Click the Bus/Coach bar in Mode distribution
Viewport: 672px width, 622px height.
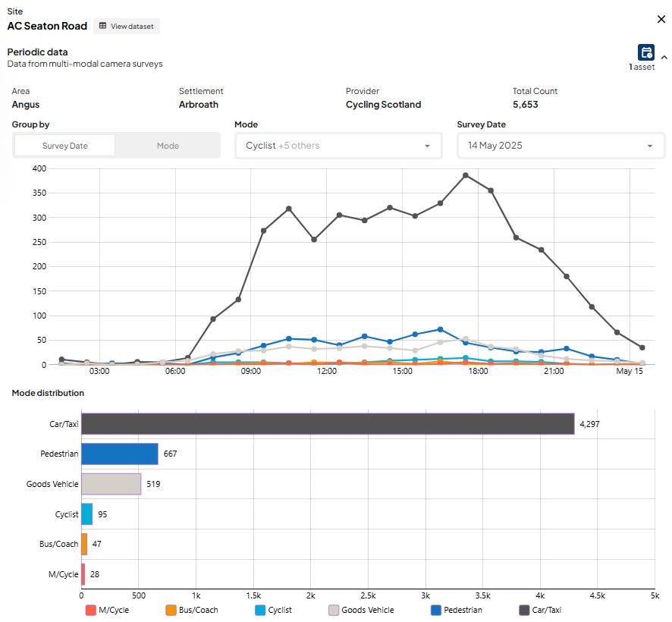click(x=84, y=544)
